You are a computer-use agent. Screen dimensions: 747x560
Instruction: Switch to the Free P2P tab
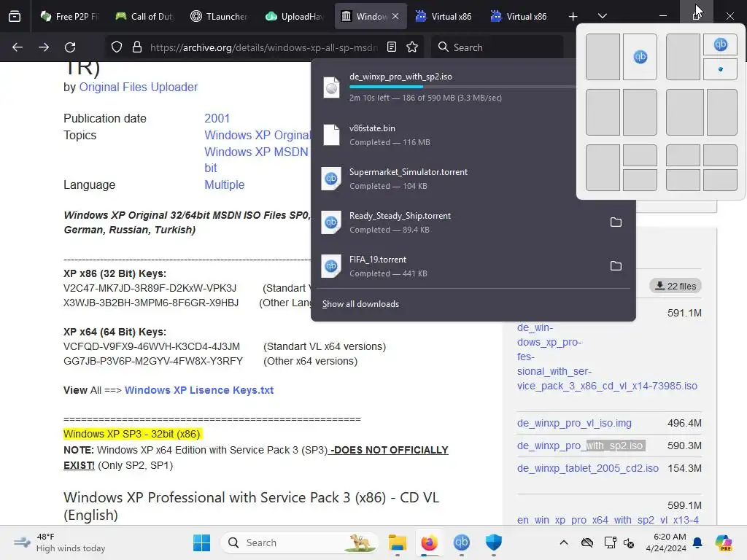pos(69,16)
